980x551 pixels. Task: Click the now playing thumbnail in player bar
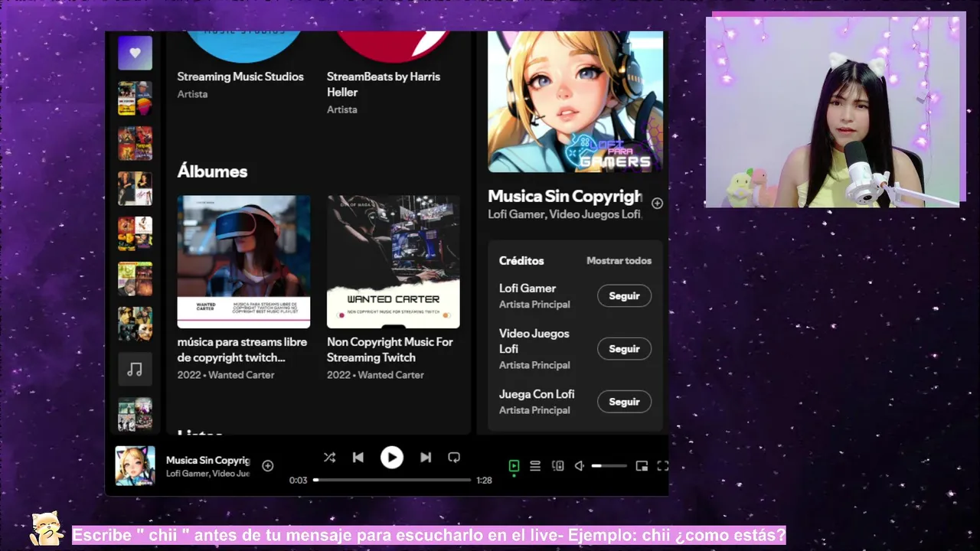tap(135, 466)
